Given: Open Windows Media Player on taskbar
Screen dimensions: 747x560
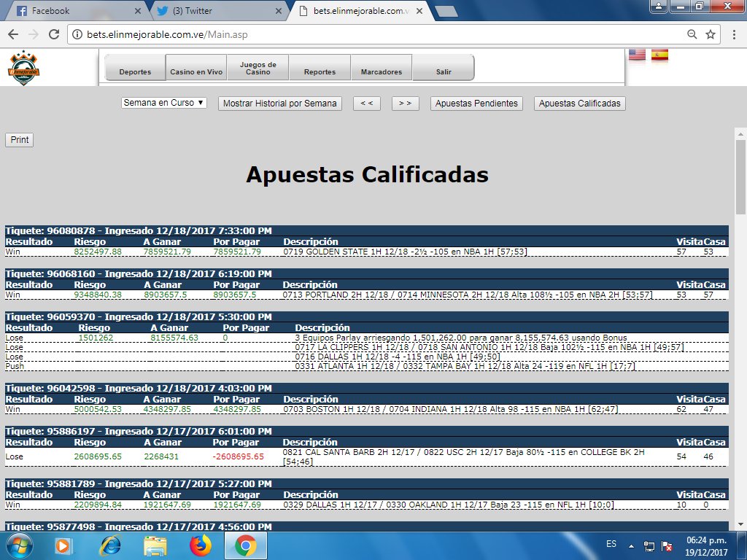Looking at the screenshot, I should [x=63, y=545].
